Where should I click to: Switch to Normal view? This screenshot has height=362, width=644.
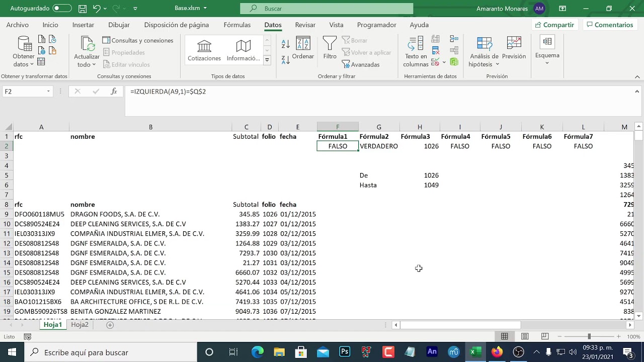[504, 336]
